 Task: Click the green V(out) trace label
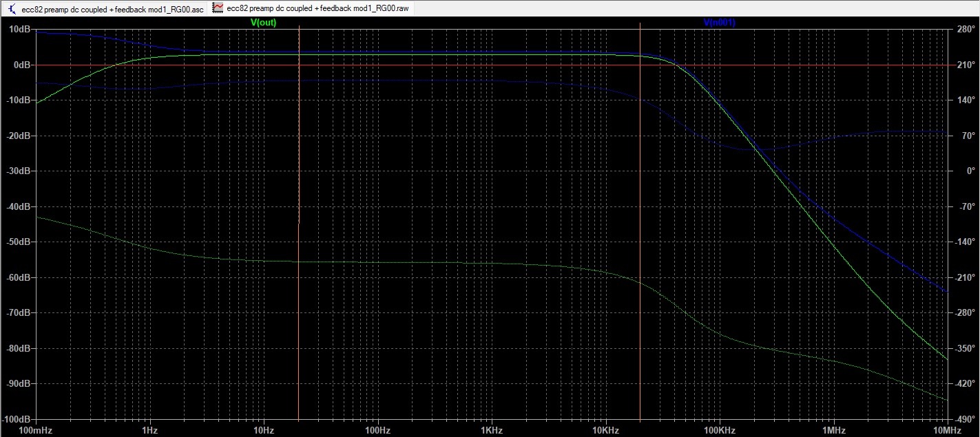(x=263, y=23)
